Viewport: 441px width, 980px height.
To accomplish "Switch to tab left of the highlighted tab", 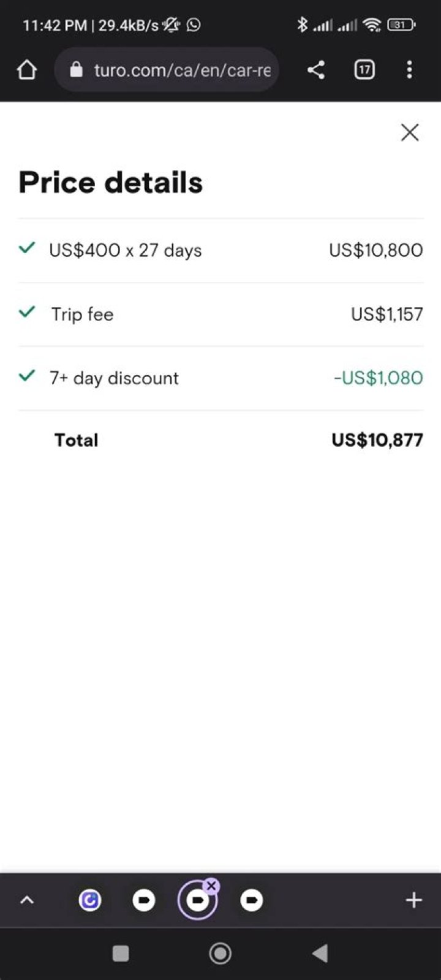I will pyautogui.click(x=144, y=900).
